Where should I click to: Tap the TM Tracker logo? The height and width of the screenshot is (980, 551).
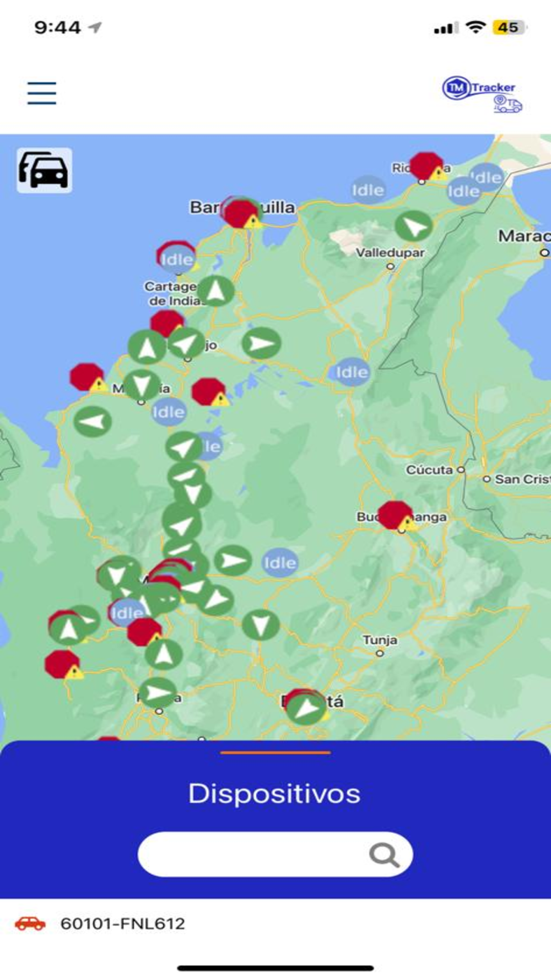(x=482, y=95)
